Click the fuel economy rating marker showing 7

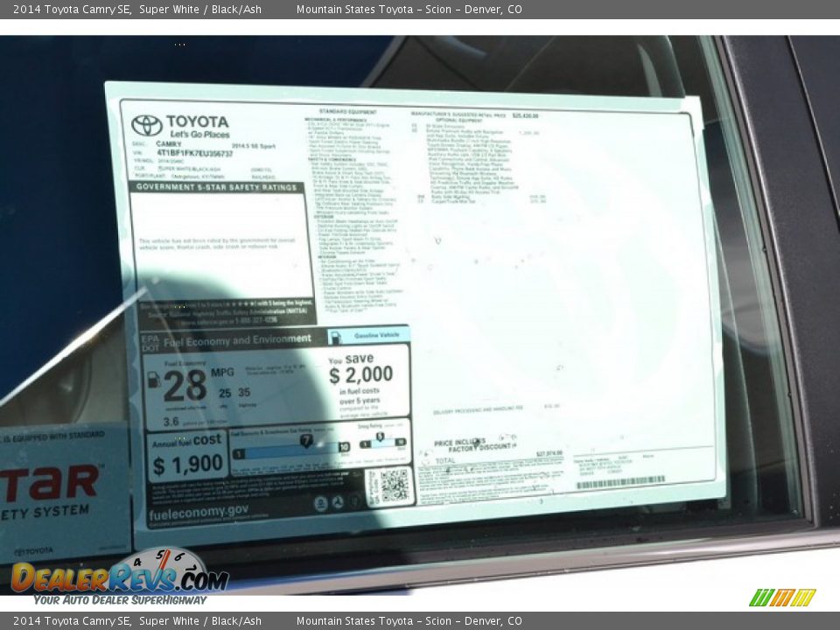pos(306,440)
